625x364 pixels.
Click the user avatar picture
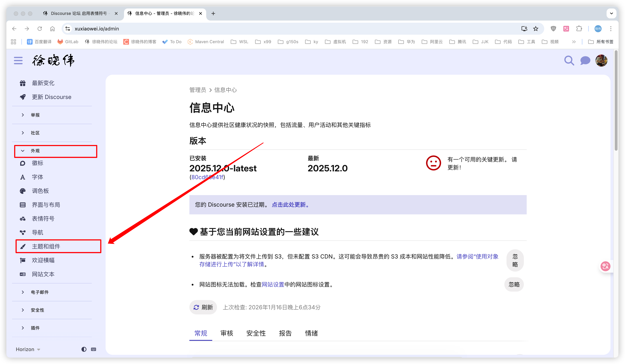601,61
